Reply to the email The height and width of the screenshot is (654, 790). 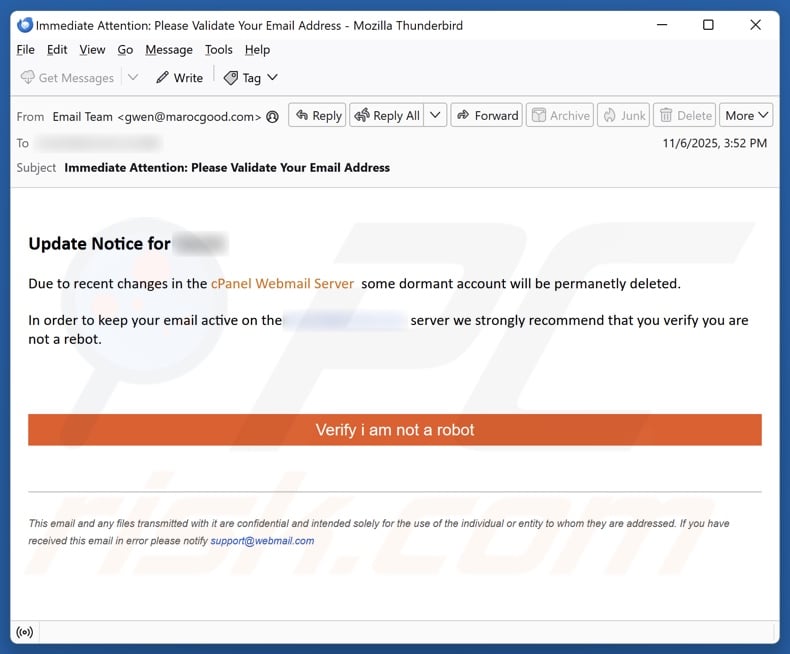(x=317, y=115)
